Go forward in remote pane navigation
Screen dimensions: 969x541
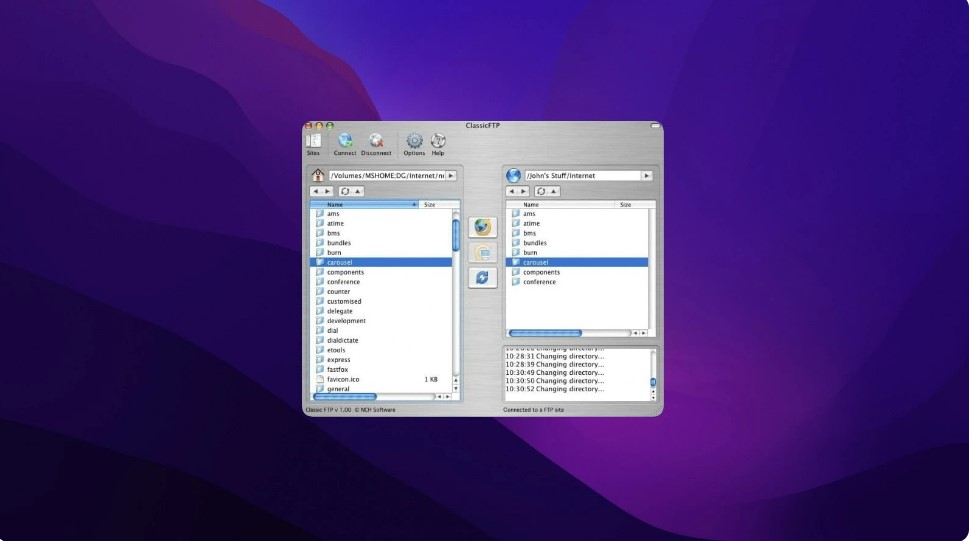point(523,192)
